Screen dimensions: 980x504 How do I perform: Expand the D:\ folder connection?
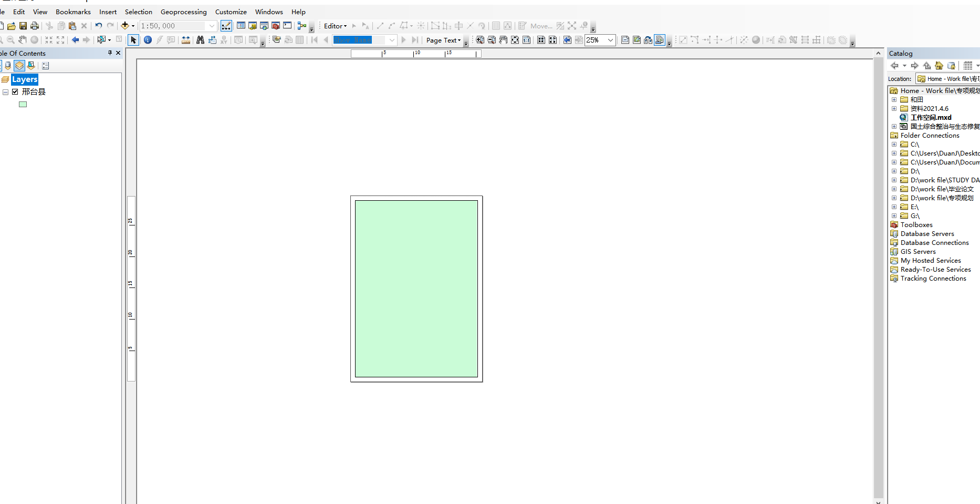894,171
